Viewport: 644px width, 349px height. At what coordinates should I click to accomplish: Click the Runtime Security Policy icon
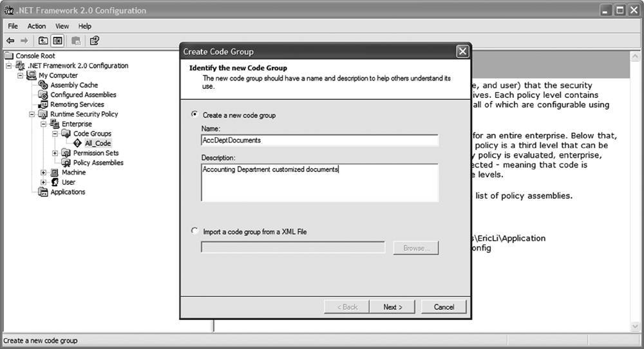[43, 114]
